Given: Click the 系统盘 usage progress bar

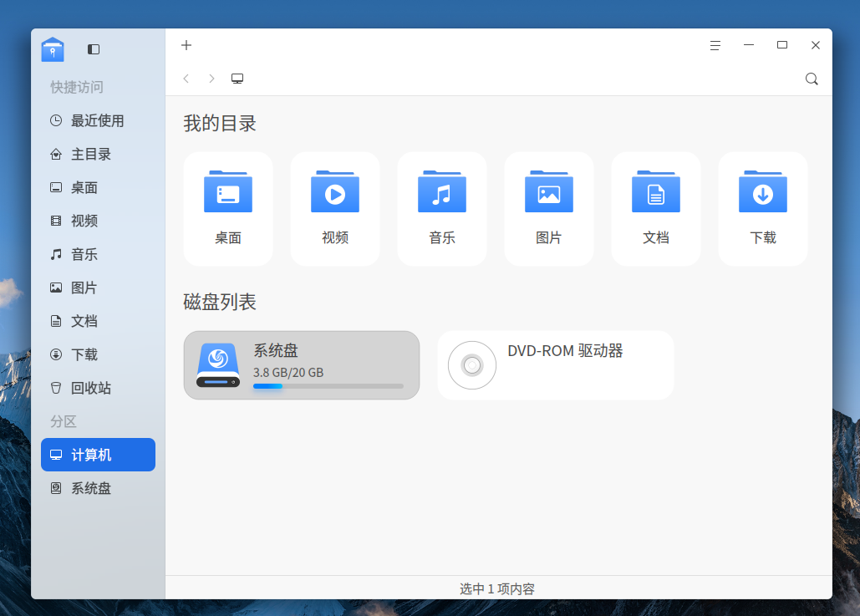Looking at the screenshot, I should 328,386.
